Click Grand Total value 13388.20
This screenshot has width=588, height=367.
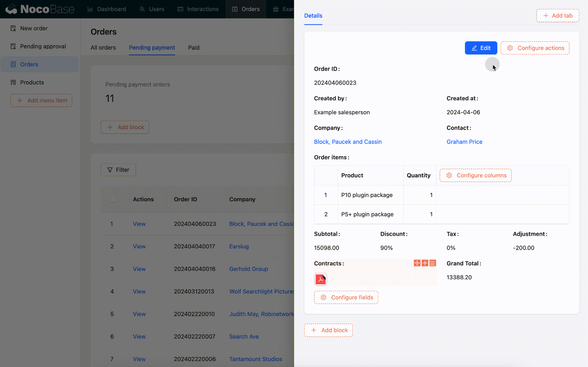459,277
